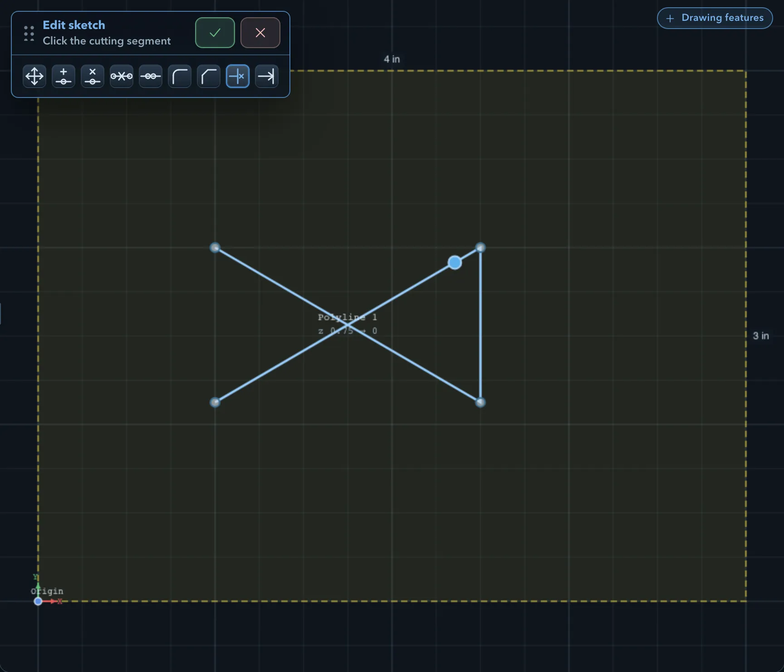This screenshot has width=784, height=672.
Task: Select the Join points tool
Action: point(151,76)
